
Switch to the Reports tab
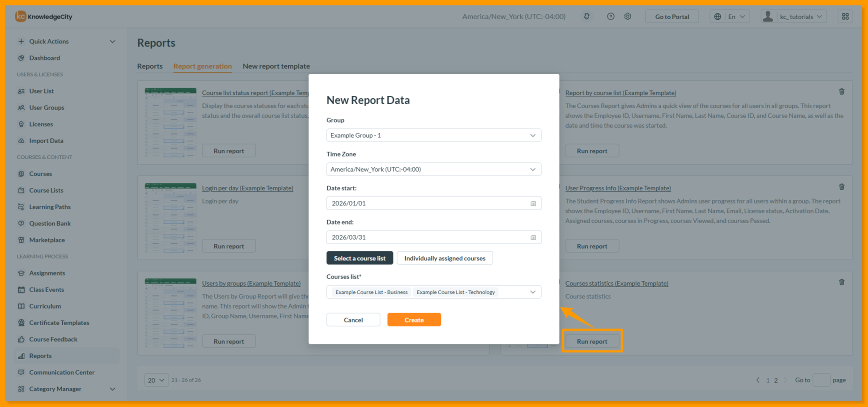click(x=150, y=66)
